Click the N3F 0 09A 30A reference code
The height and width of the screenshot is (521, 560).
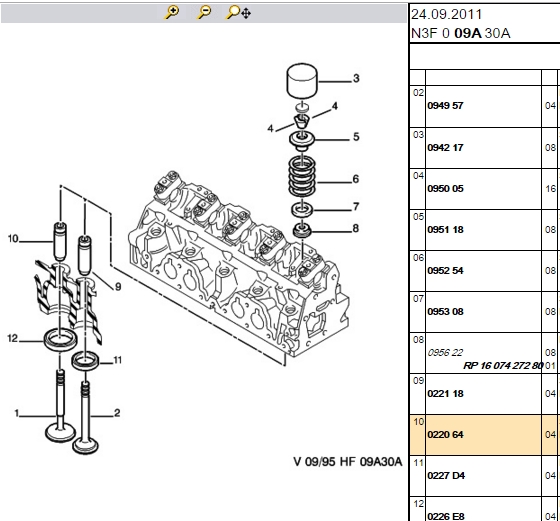click(x=461, y=33)
